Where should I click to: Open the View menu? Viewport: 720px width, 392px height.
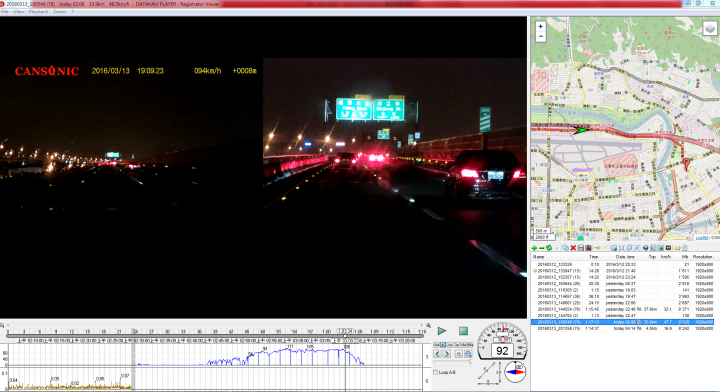pos(18,11)
